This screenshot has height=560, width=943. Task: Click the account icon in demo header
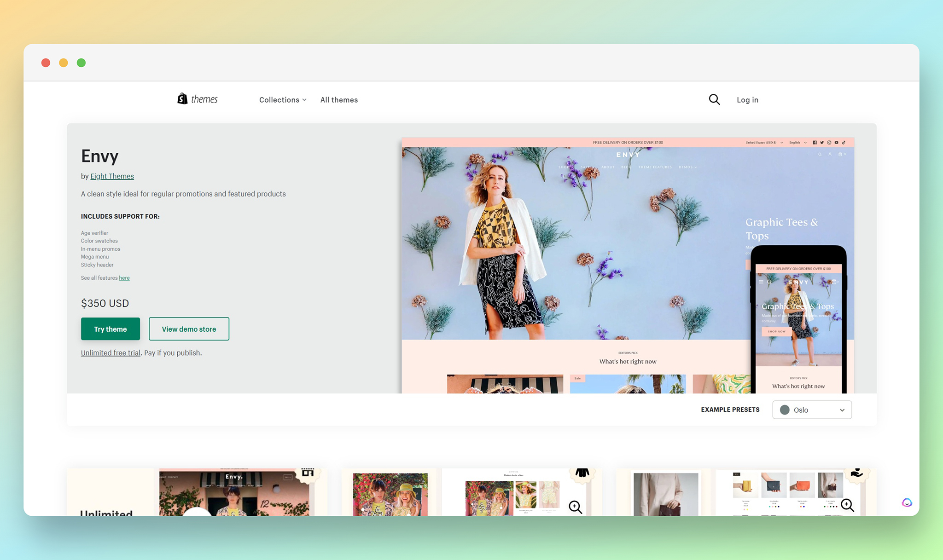(830, 154)
